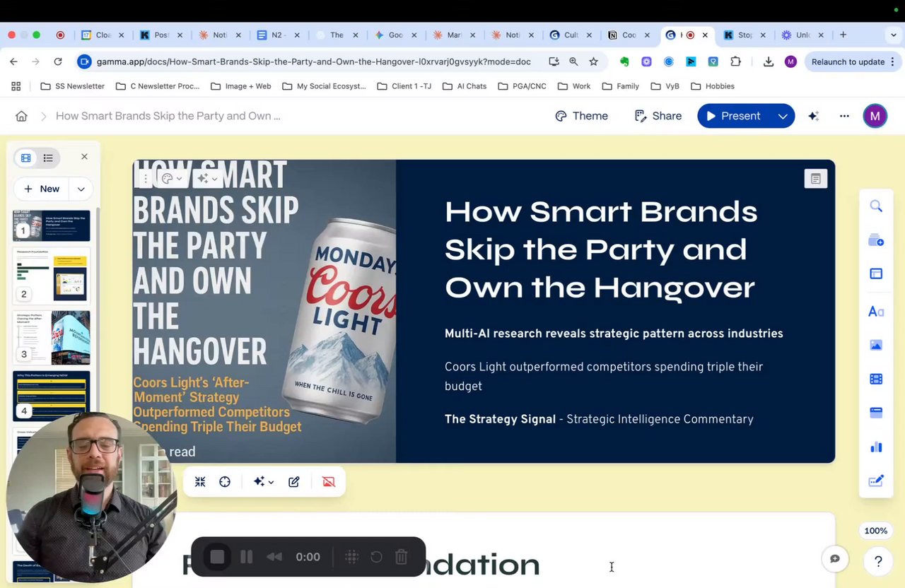Open the Chrome downloads icon
The image size is (905, 588).
tap(769, 61)
